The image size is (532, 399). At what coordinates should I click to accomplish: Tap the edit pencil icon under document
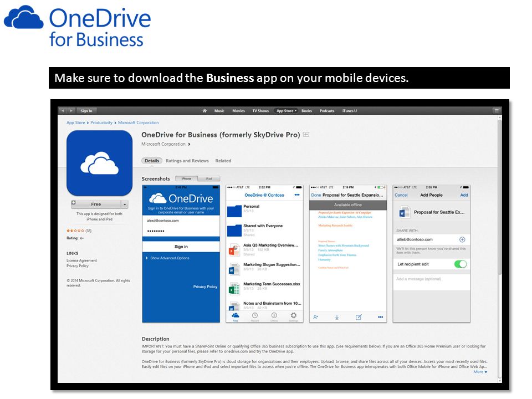click(359, 317)
